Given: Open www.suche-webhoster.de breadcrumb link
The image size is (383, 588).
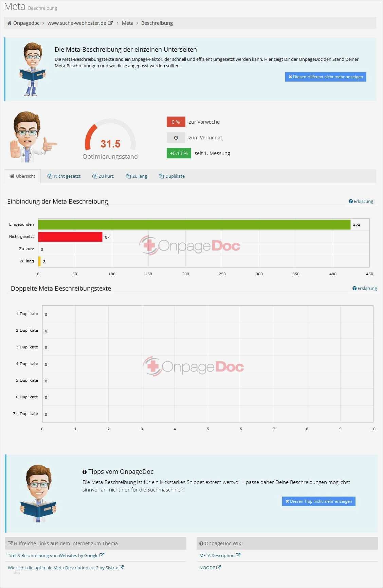Looking at the screenshot, I should click(x=77, y=23).
